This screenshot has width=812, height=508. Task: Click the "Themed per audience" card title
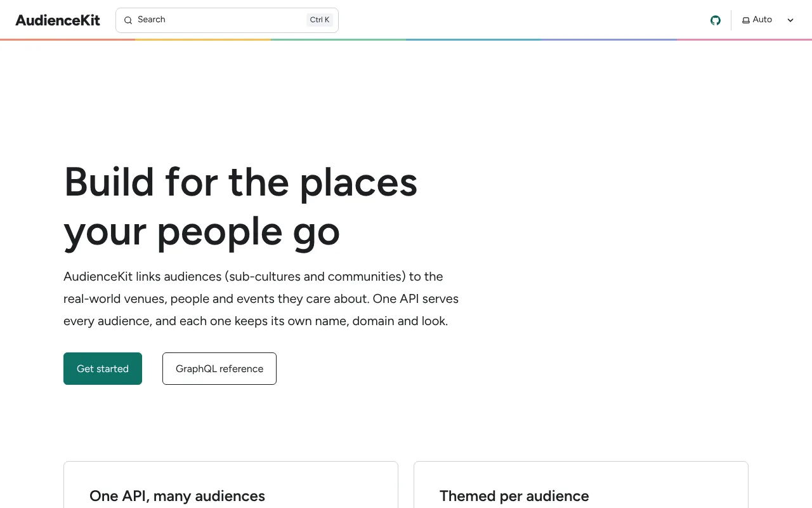(x=514, y=496)
